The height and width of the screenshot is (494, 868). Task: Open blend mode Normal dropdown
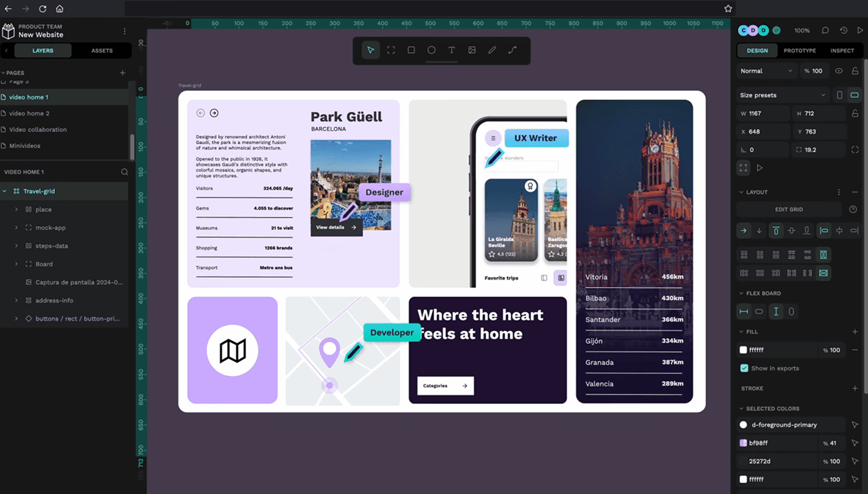coord(766,71)
